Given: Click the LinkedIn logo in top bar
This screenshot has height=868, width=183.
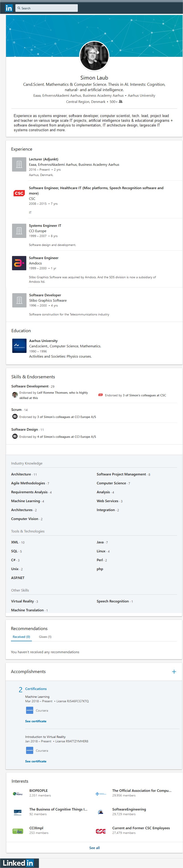Looking at the screenshot, I should 9,8.
